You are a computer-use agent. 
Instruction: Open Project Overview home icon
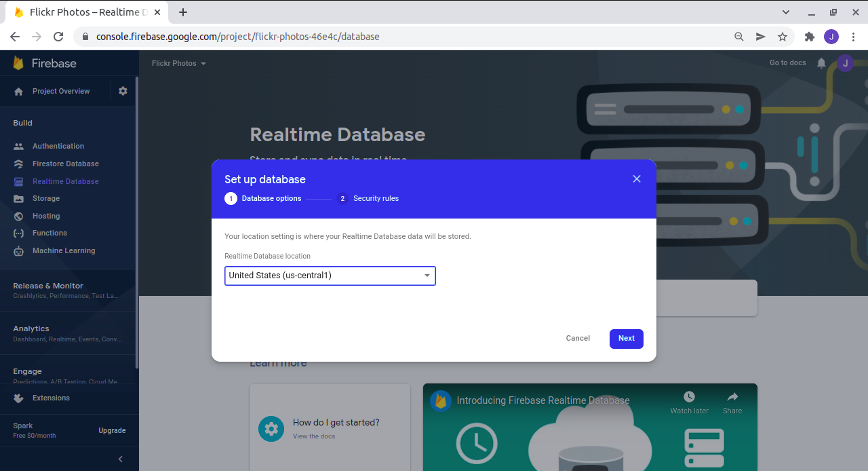click(18, 92)
